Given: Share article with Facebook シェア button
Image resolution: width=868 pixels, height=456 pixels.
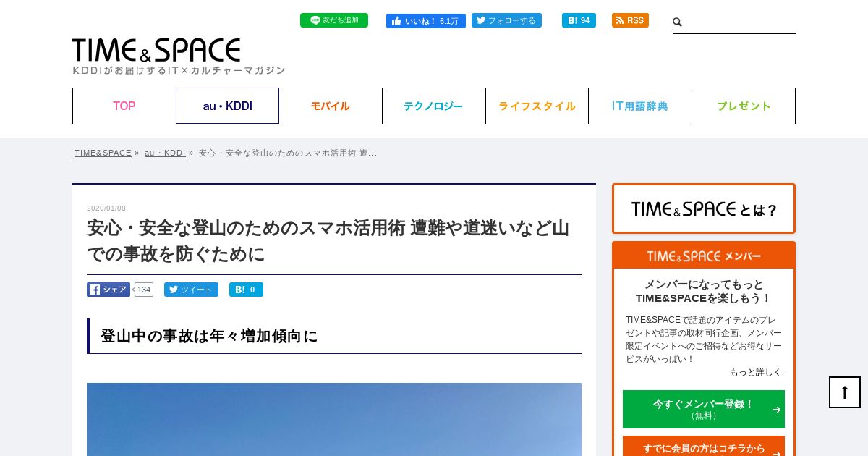Looking at the screenshot, I should point(109,290).
